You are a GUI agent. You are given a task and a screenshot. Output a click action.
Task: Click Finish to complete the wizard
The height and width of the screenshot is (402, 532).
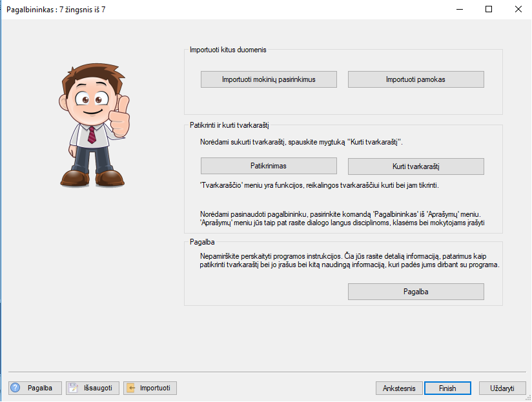pos(447,388)
